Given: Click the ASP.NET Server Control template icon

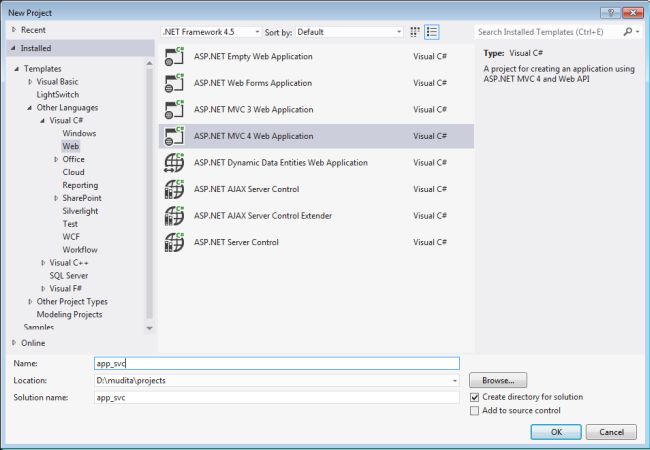Looking at the screenshot, I should click(174, 242).
